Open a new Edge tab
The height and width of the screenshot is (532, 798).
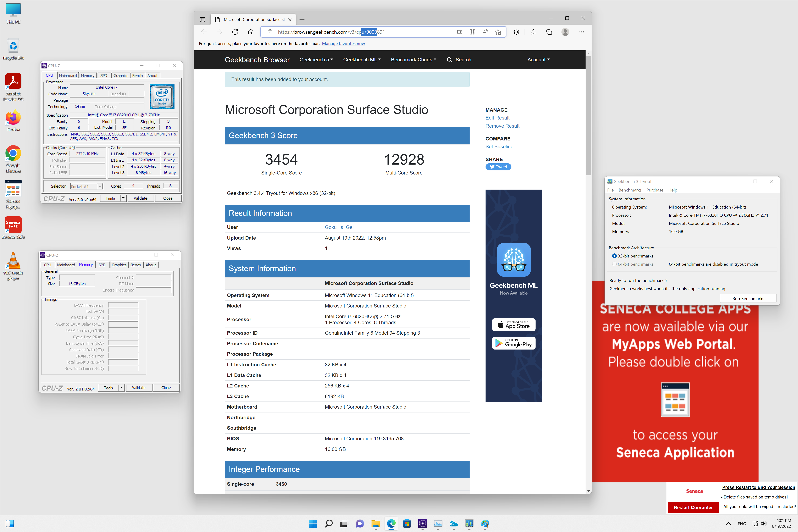tap(302, 19)
